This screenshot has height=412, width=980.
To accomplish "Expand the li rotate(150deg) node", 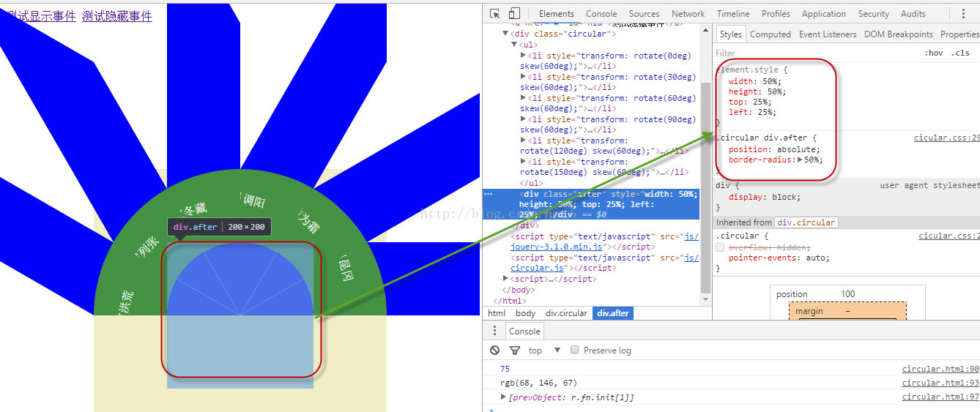I will click(x=523, y=162).
